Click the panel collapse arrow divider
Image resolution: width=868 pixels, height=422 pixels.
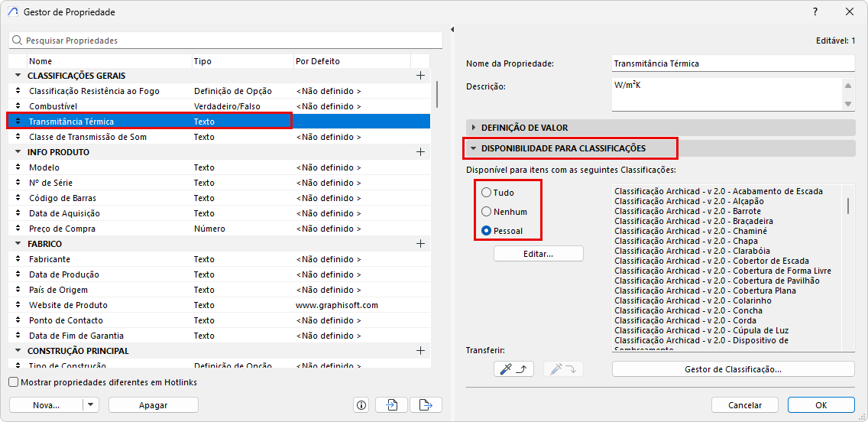click(452, 29)
